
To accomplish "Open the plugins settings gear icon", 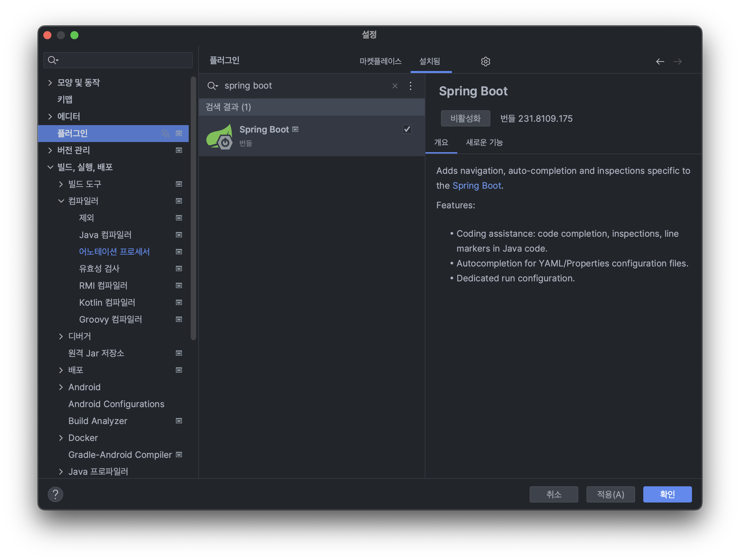I will point(485,61).
